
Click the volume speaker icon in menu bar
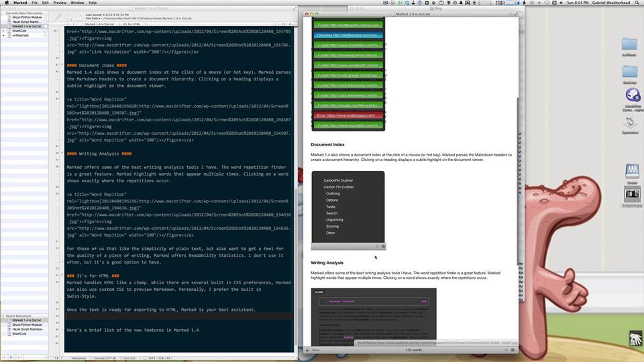pyautogui.click(x=561, y=3)
